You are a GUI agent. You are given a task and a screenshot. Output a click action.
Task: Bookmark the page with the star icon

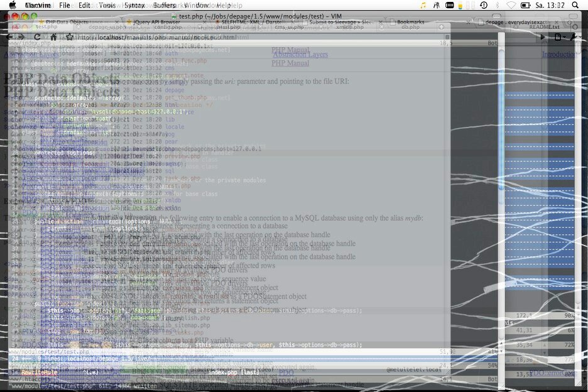[69, 37]
